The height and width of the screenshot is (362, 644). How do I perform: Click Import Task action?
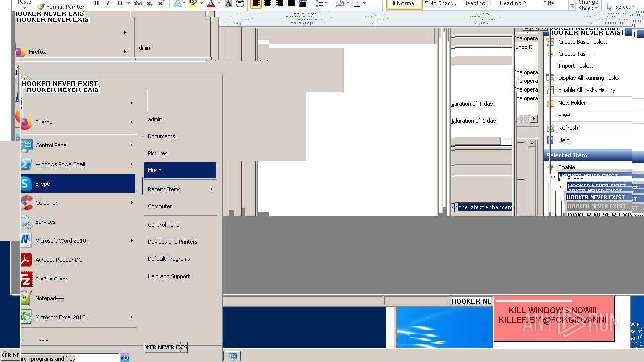[x=576, y=66]
